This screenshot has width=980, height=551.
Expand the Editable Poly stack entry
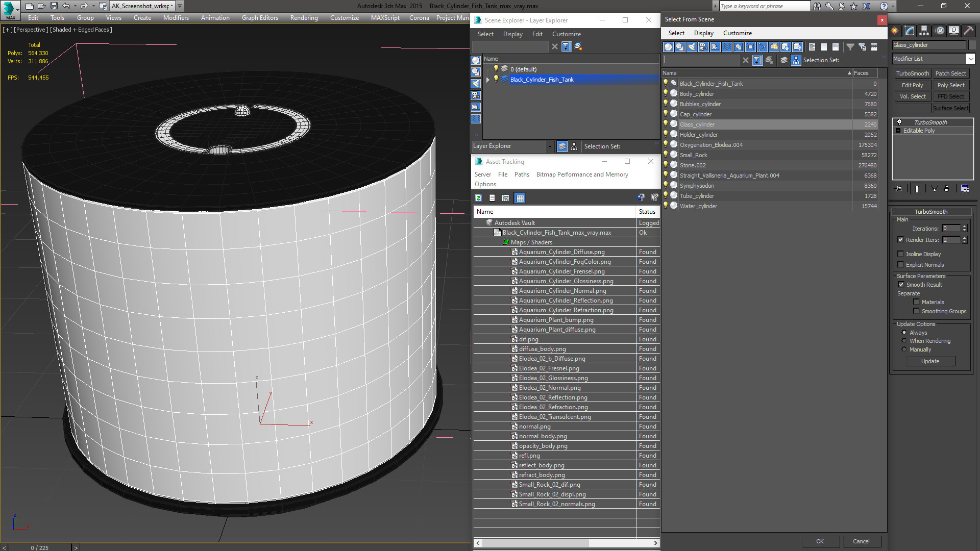click(898, 131)
